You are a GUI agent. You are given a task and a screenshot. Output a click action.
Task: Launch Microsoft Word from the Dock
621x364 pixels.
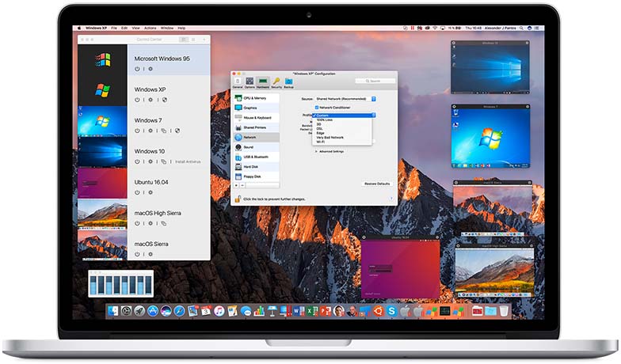click(298, 311)
